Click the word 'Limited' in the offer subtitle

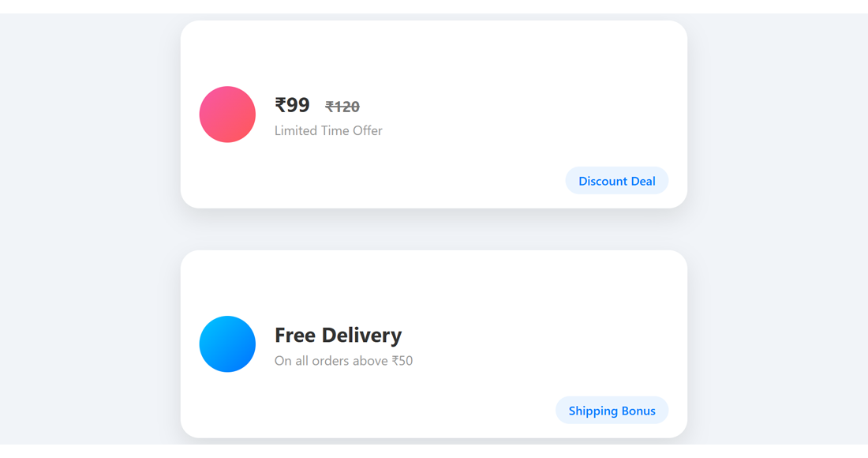(x=295, y=131)
